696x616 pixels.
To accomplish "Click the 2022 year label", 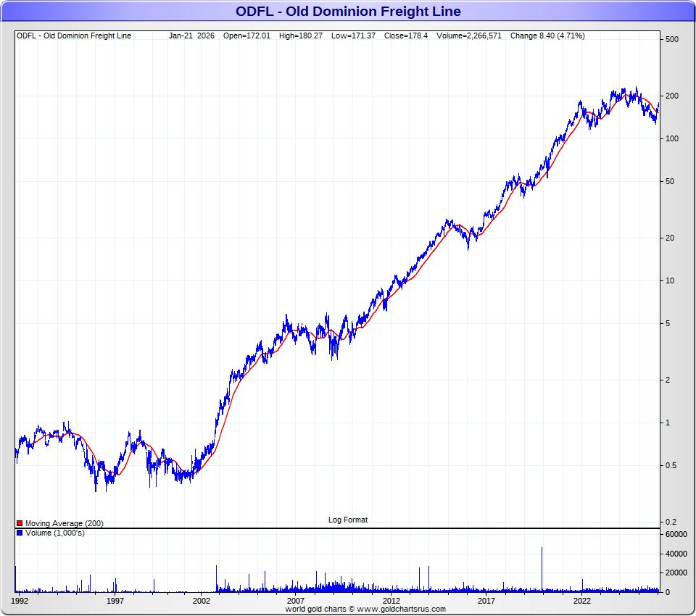I will click(x=581, y=601).
